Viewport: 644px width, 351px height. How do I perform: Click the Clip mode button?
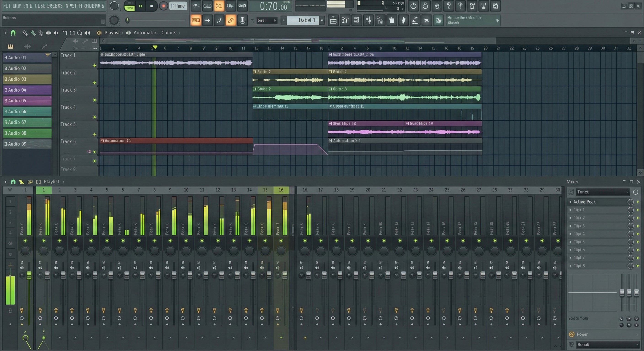click(x=230, y=6)
